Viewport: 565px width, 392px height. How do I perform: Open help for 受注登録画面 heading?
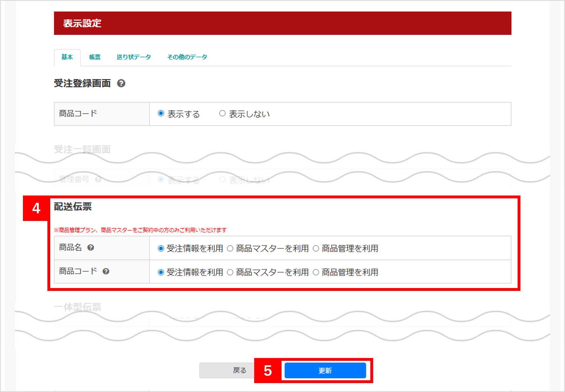[x=121, y=83]
